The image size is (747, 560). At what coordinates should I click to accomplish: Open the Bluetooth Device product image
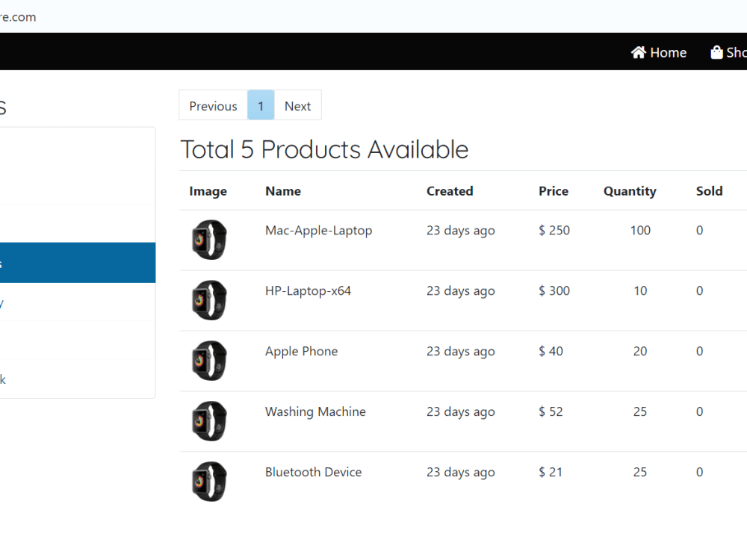click(x=209, y=482)
